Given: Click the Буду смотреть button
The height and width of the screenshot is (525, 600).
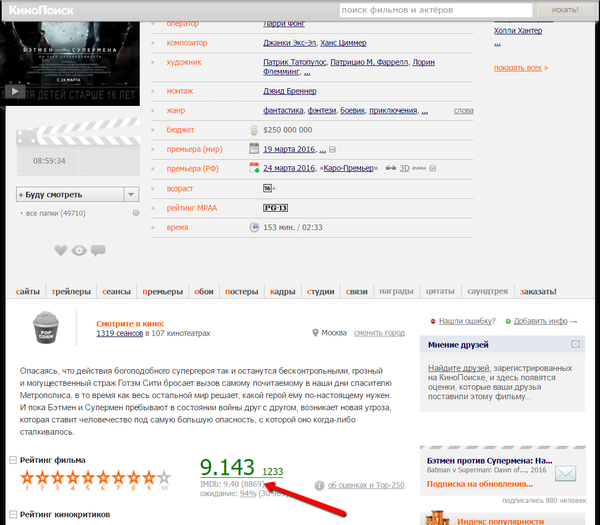Looking at the screenshot, I should click(70, 194).
